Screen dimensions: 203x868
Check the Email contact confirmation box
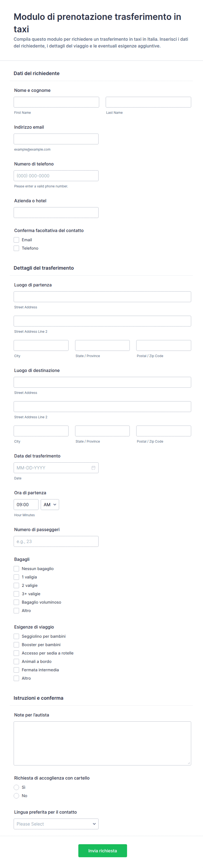coord(16,240)
